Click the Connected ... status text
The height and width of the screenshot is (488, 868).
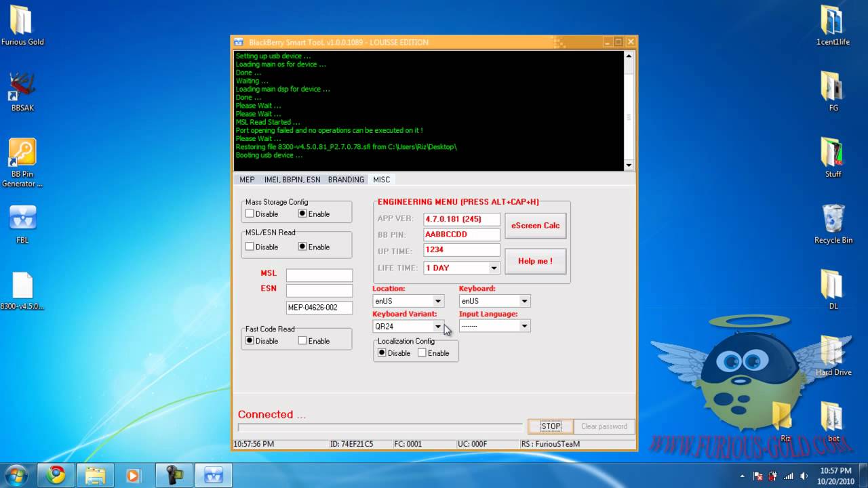(x=271, y=414)
